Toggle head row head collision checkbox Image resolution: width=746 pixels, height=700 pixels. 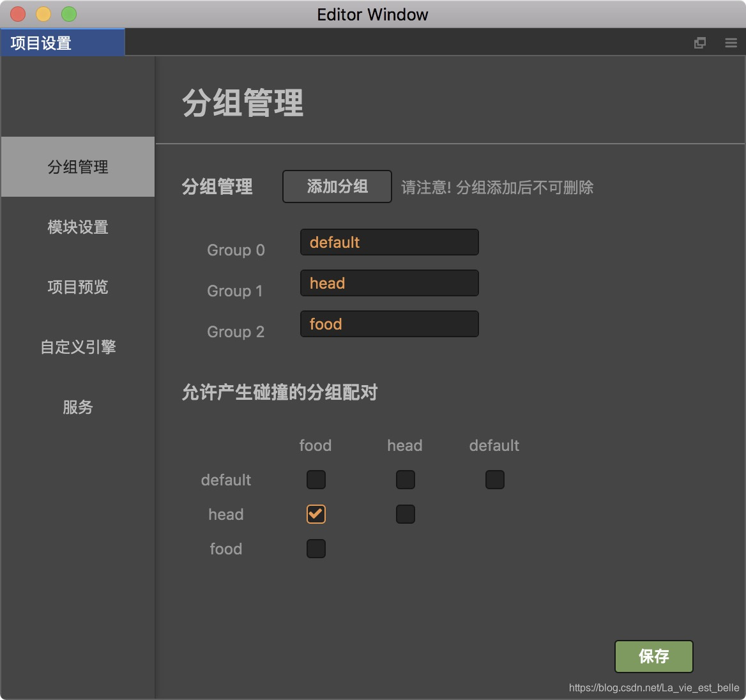(406, 514)
